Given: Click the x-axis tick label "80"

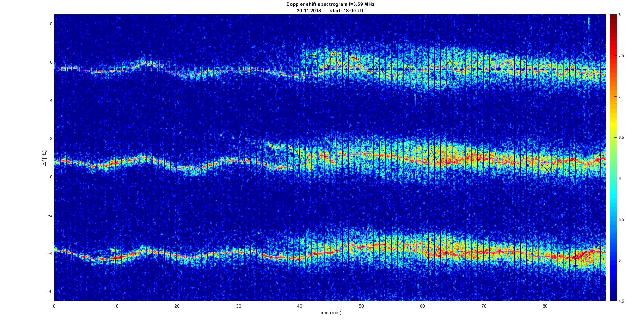Looking at the screenshot, I should click(x=545, y=306).
